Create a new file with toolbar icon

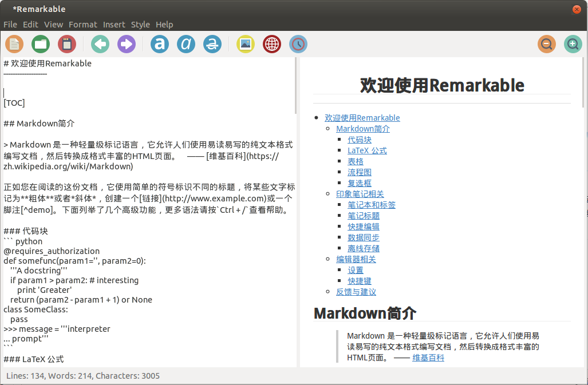[x=14, y=44]
